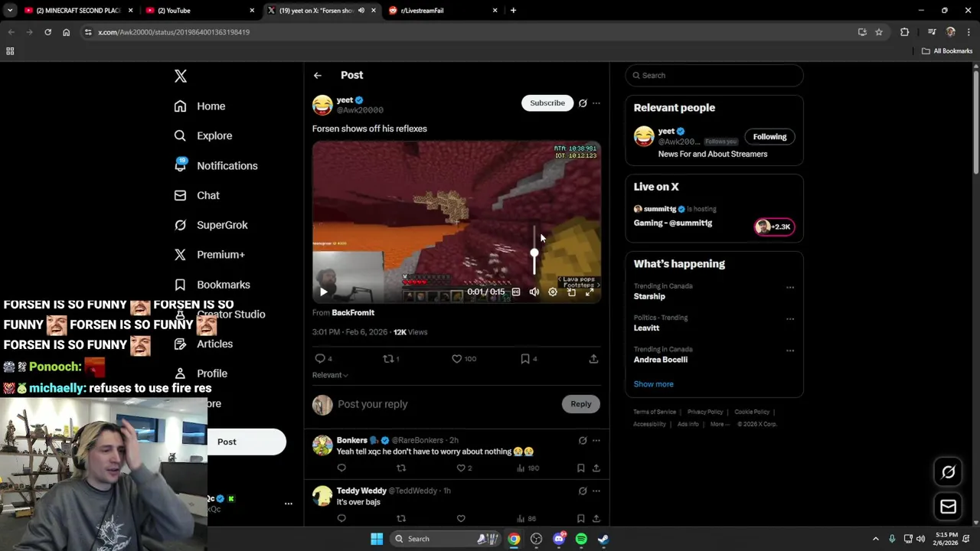Like yeet's post with 100 likes
The image size is (980, 551).
tap(464, 358)
